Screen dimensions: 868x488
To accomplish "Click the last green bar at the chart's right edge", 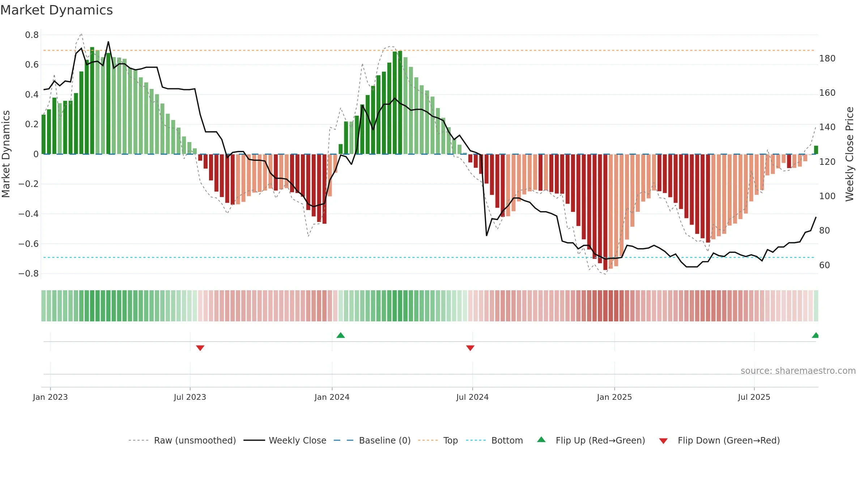I will point(816,150).
